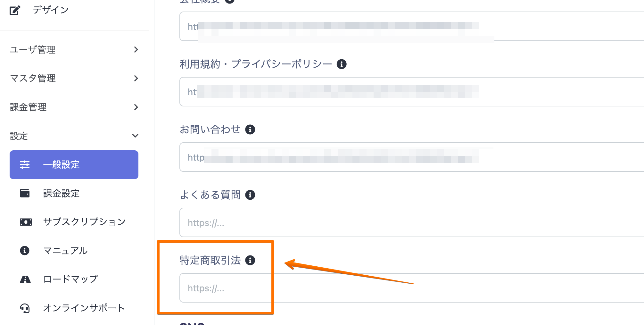The height and width of the screenshot is (325, 644).
Task: Click info icon next to 特定商取引法
Action: 250,260
